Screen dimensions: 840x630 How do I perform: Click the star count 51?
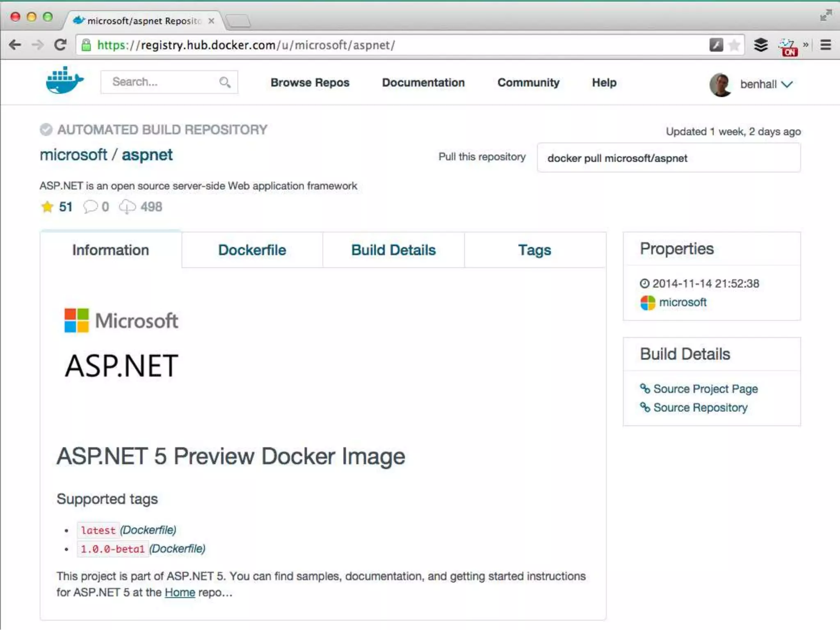[x=66, y=207]
